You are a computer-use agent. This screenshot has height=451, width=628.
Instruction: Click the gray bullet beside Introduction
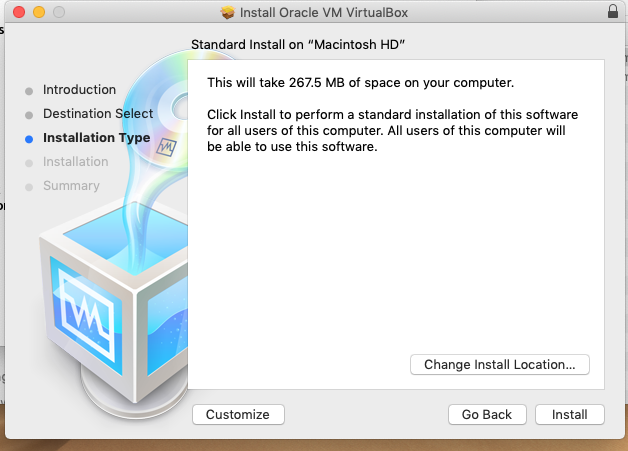[29, 91]
